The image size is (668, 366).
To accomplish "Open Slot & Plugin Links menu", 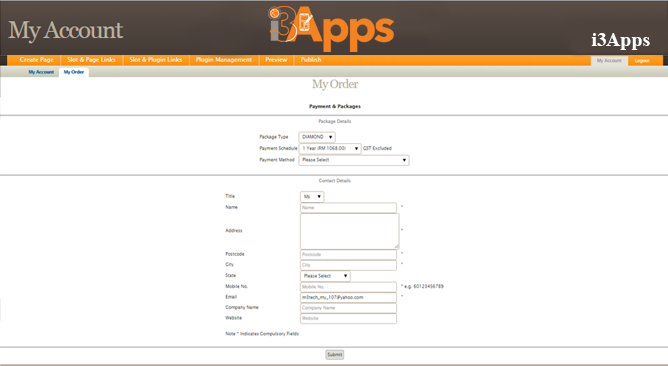I will [x=156, y=60].
